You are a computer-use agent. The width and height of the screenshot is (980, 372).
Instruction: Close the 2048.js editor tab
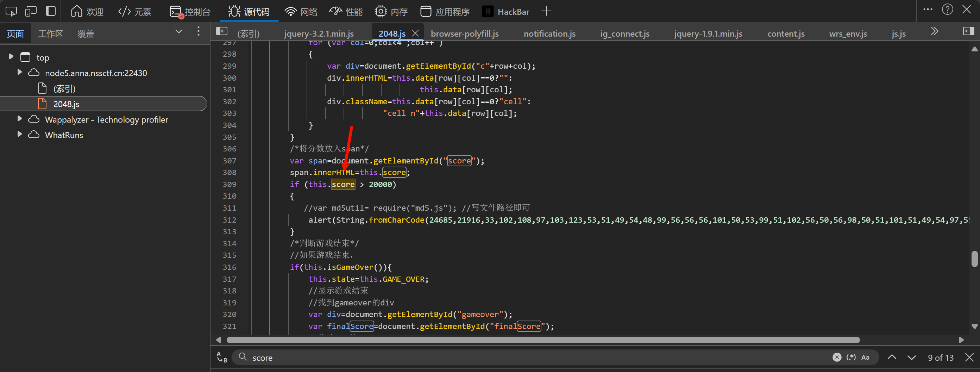415,33
